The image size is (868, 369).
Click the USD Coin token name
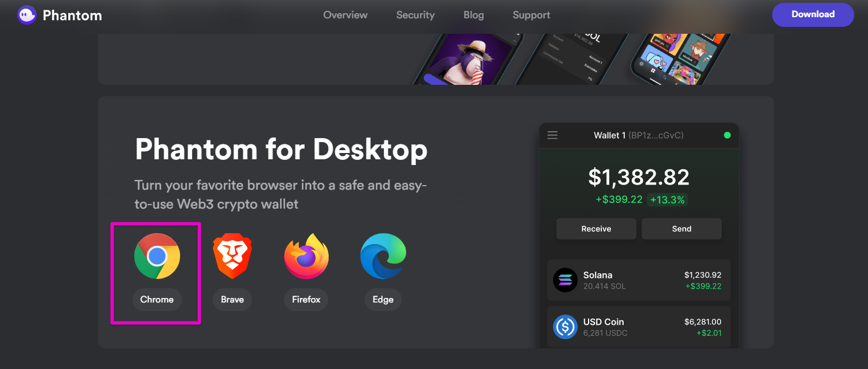tap(604, 322)
